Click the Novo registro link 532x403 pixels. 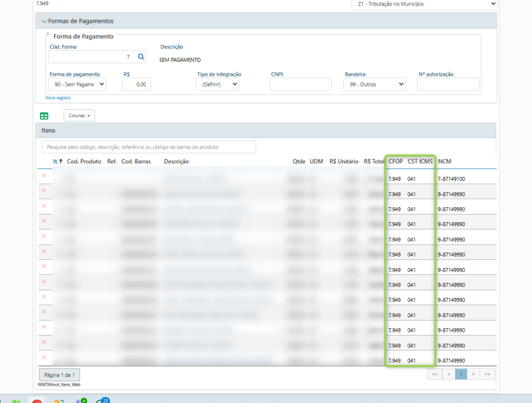(58, 98)
